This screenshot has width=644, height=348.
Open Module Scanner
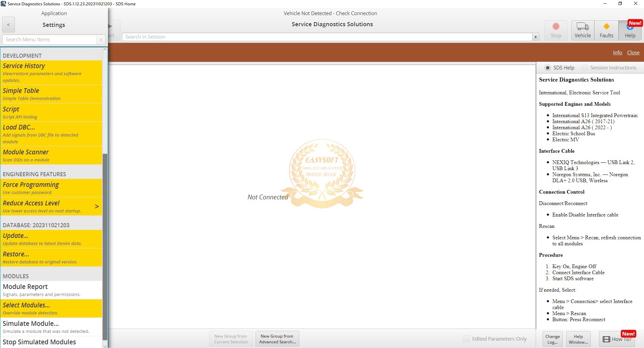click(51, 155)
